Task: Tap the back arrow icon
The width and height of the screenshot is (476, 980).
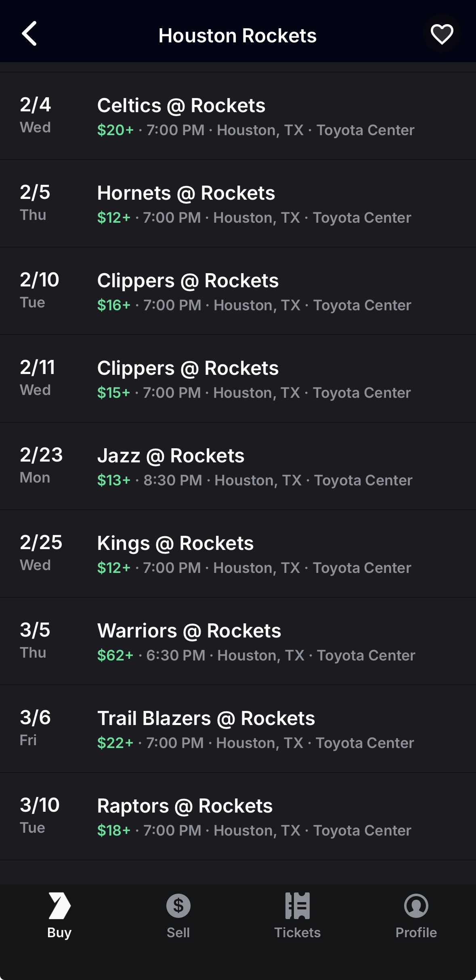Action: (29, 34)
